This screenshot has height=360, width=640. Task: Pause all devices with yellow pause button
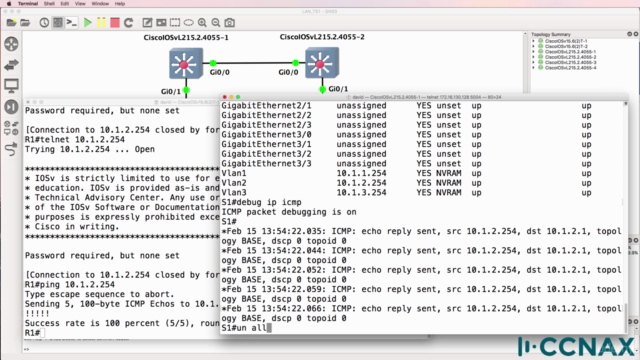pyautogui.click(x=101, y=22)
